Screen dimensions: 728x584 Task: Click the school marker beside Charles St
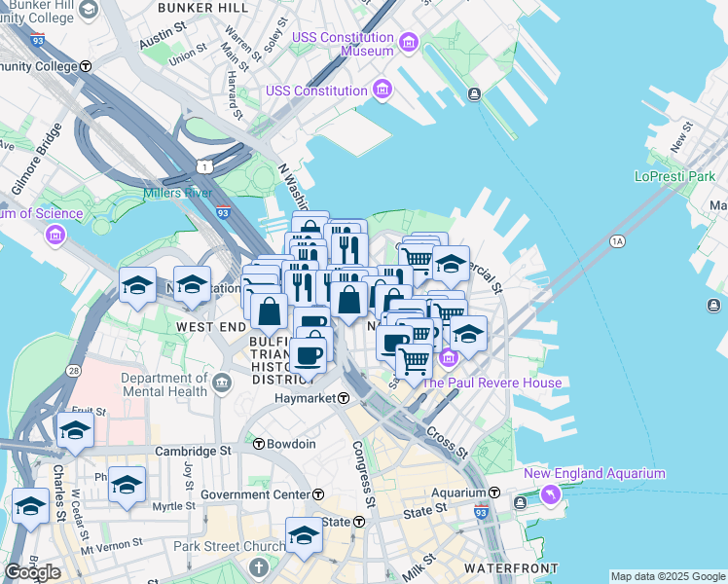30,507
